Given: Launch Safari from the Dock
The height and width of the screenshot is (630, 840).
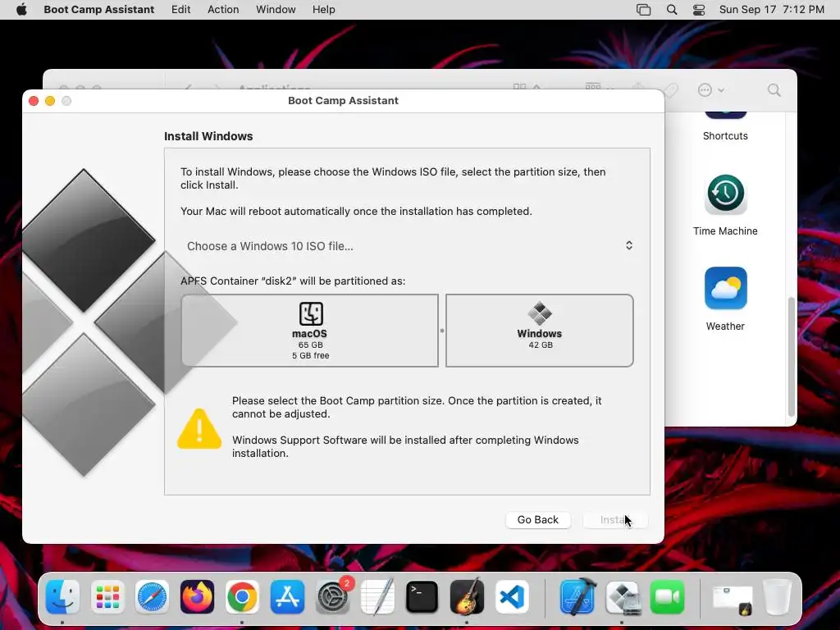Looking at the screenshot, I should pyautogui.click(x=152, y=596).
